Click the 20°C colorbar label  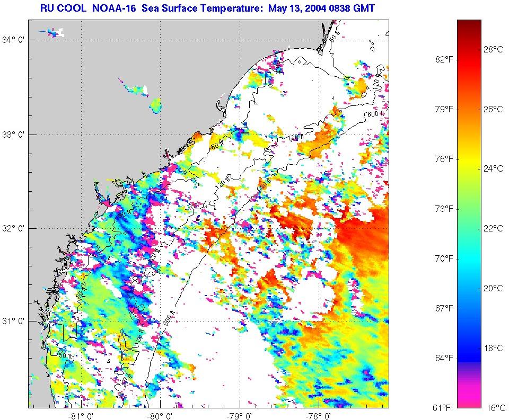point(493,288)
